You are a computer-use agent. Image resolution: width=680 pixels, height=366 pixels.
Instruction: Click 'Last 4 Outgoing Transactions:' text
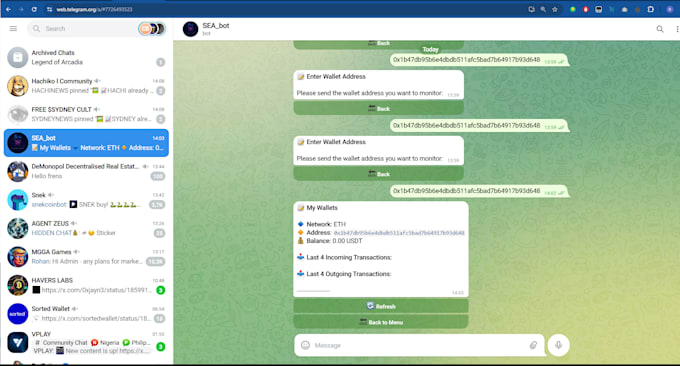349,274
